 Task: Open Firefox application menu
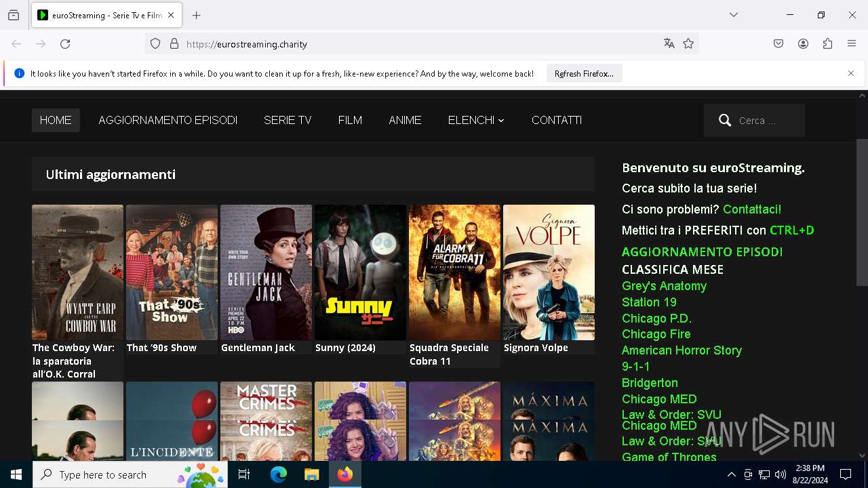[852, 44]
